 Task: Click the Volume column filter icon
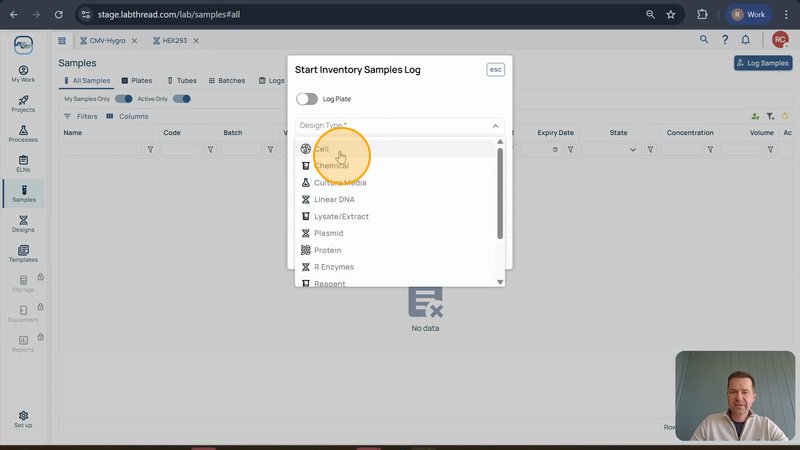(x=770, y=149)
